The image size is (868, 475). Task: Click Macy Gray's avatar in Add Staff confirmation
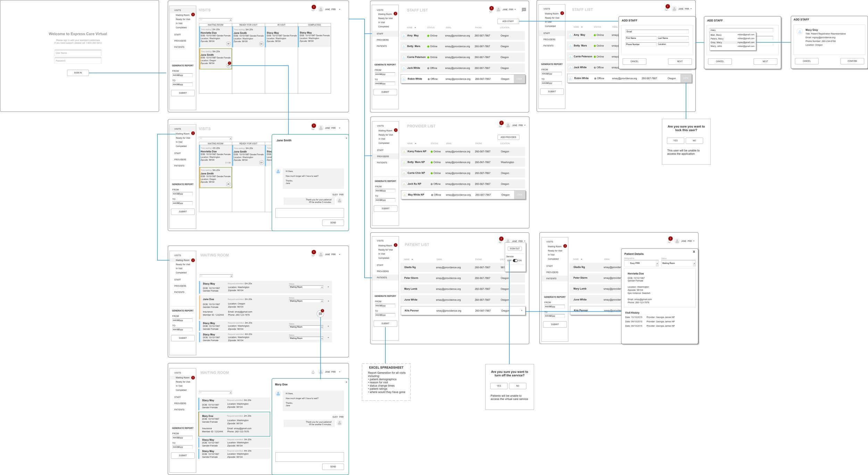pyautogui.click(x=800, y=32)
